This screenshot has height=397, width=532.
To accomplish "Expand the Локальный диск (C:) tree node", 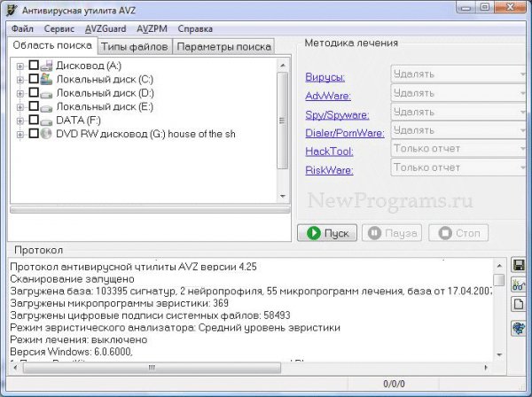I will (20, 80).
